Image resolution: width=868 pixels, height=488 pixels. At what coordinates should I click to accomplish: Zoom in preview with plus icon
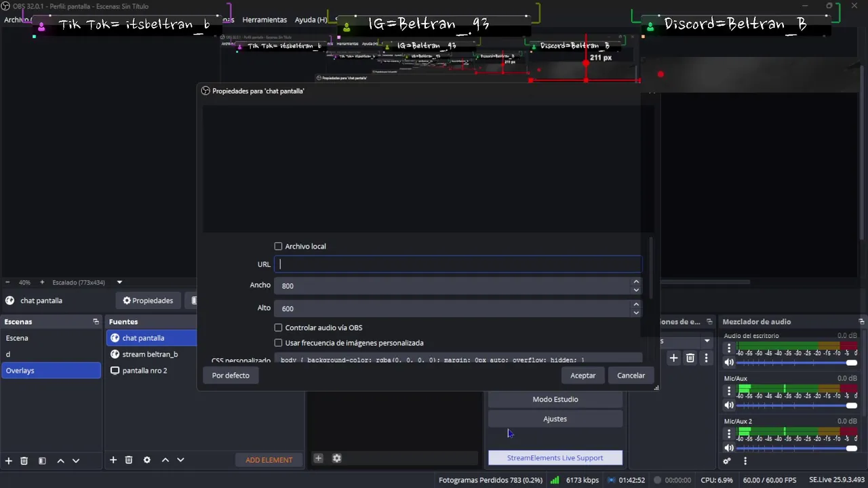point(41,282)
